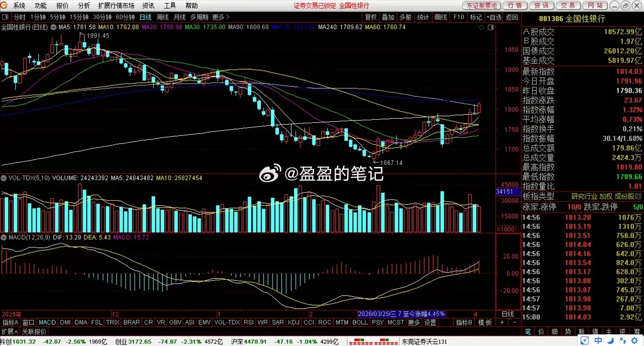
Task: Open the 分析 menu
Action: coord(84,6)
